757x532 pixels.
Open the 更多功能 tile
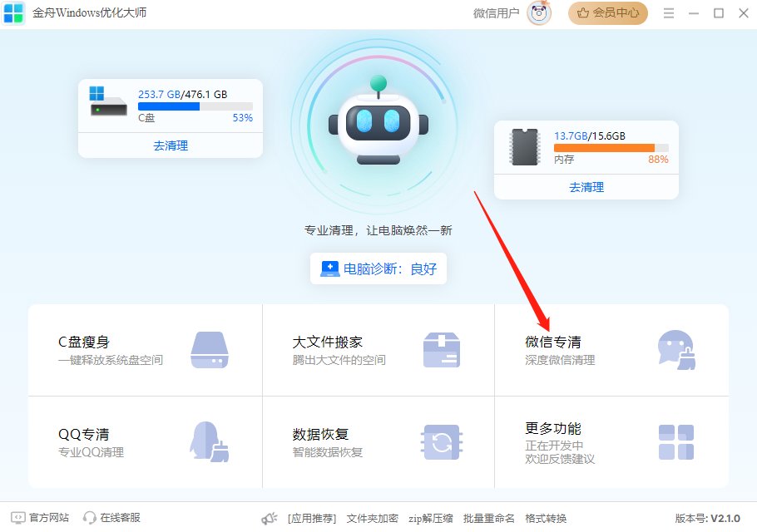(611, 442)
